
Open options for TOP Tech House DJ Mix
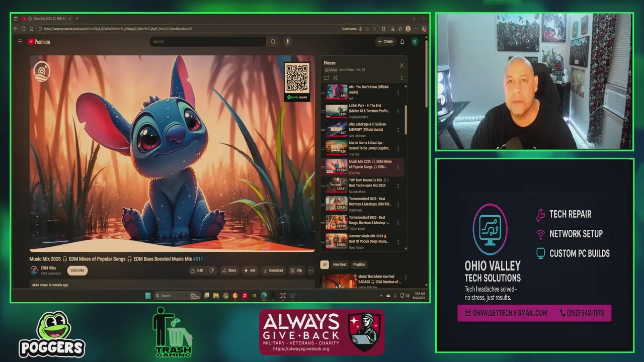click(x=398, y=186)
